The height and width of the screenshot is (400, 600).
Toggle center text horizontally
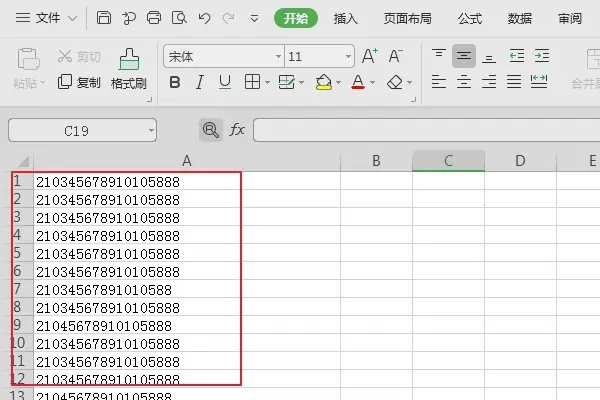(464, 82)
